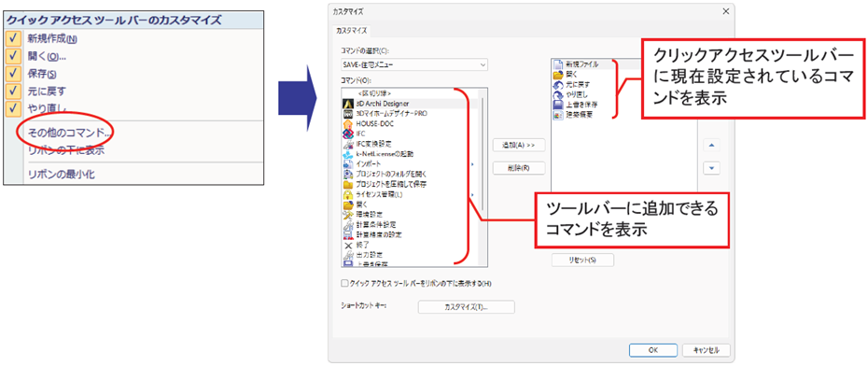The width and height of the screenshot is (868, 366).
Task: Click the キャンセル button
Action: point(707,350)
